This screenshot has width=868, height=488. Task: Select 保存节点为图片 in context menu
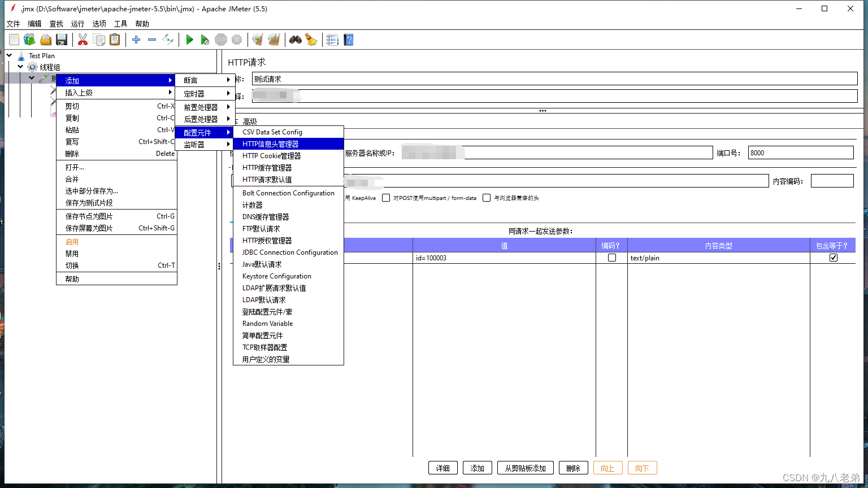116,216
